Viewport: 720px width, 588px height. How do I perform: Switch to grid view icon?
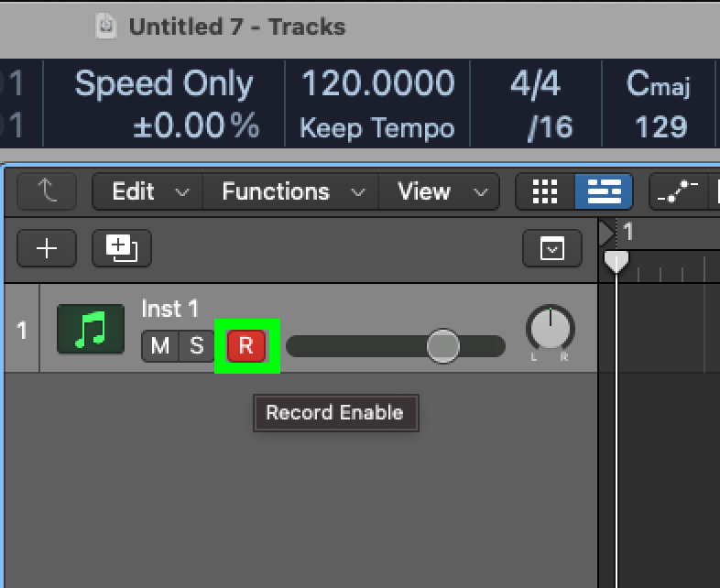pos(545,191)
